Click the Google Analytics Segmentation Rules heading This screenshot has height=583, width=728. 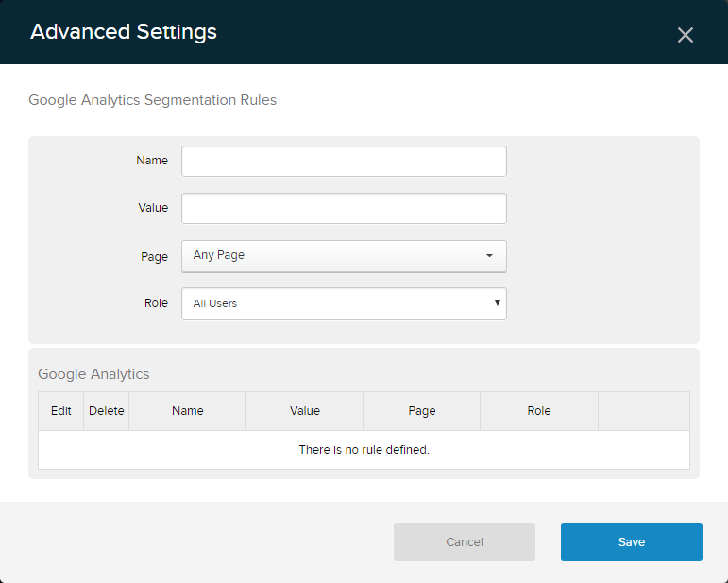(153, 100)
